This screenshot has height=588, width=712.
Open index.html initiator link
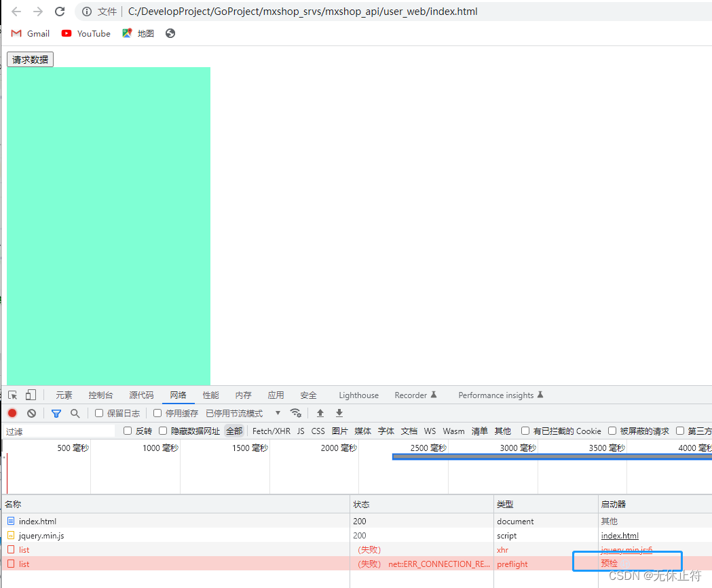[620, 535]
